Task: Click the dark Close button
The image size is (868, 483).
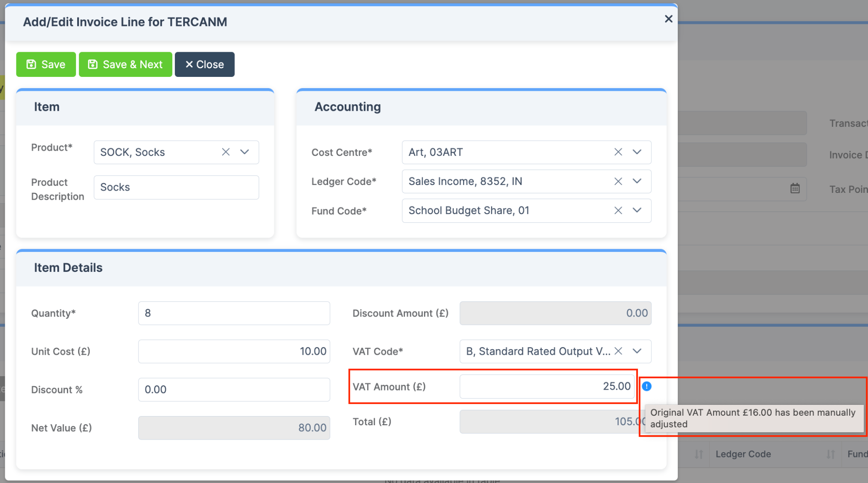Action: click(204, 64)
